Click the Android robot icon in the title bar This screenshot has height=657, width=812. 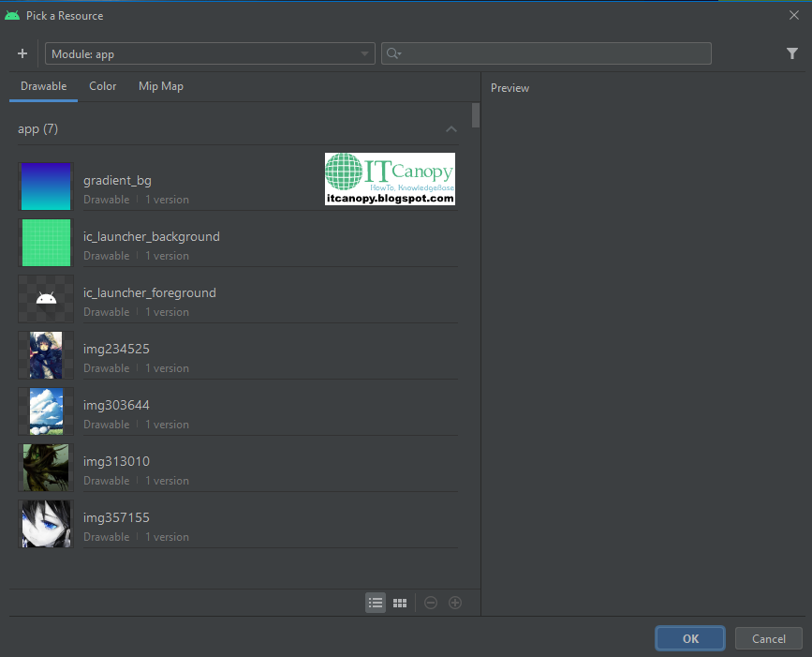click(11, 15)
